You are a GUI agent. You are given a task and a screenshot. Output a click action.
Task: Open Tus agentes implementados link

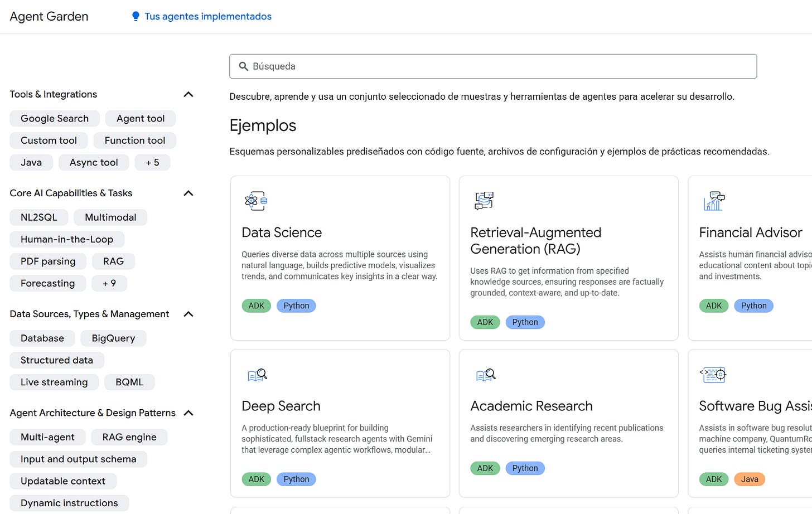click(x=208, y=16)
